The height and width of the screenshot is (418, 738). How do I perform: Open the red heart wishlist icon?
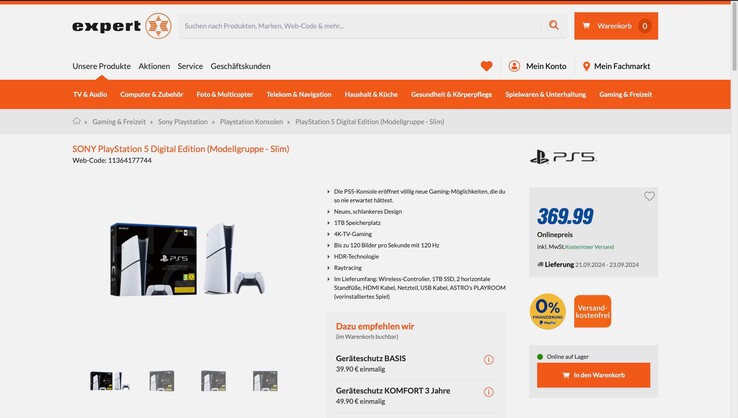coord(486,66)
